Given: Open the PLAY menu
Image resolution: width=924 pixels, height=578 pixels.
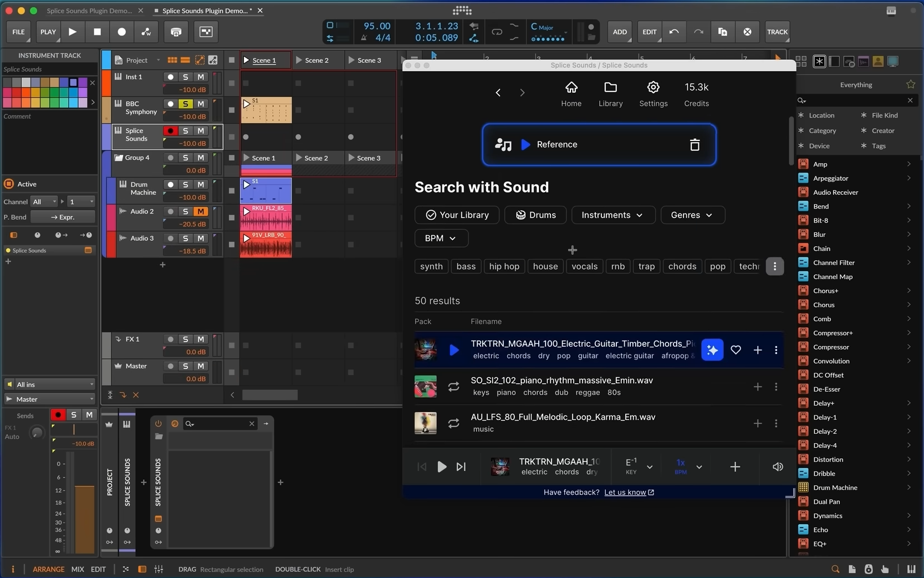Looking at the screenshot, I should click(x=48, y=32).
